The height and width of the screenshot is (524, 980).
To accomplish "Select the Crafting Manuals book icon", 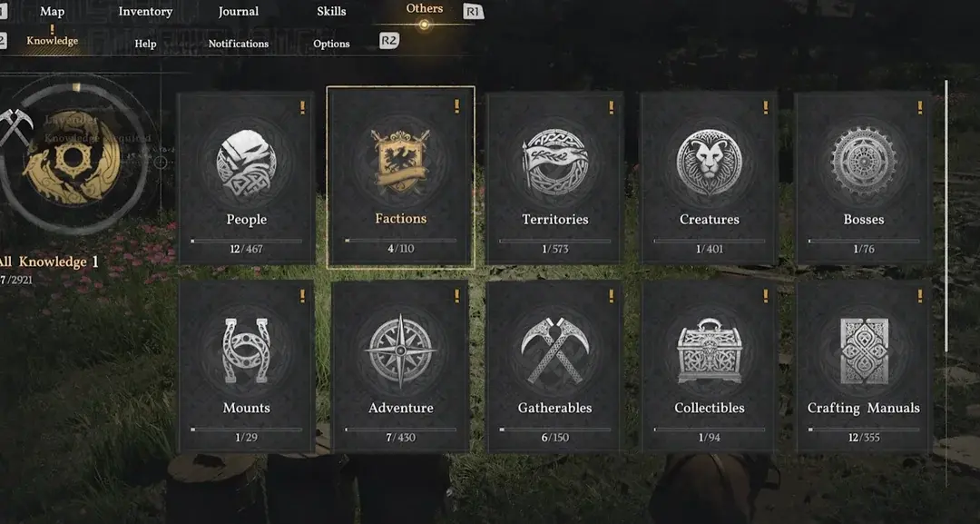I will (x=864, y=351).
